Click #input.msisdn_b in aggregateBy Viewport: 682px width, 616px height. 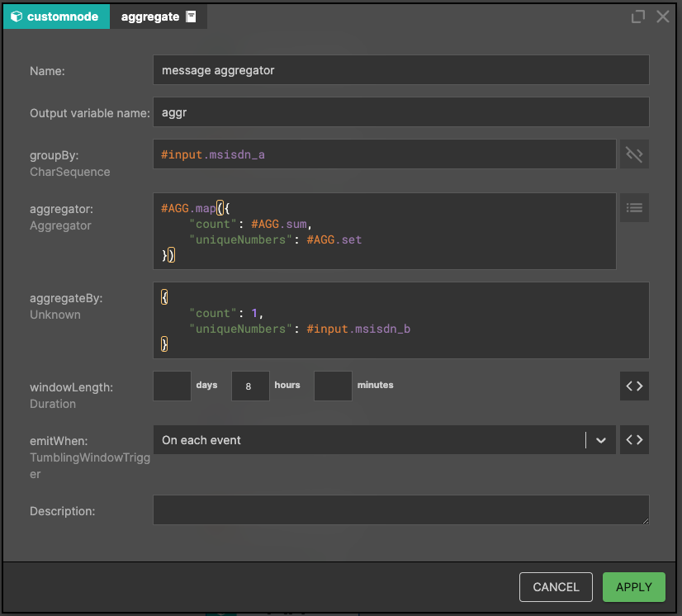click(358, 329)
